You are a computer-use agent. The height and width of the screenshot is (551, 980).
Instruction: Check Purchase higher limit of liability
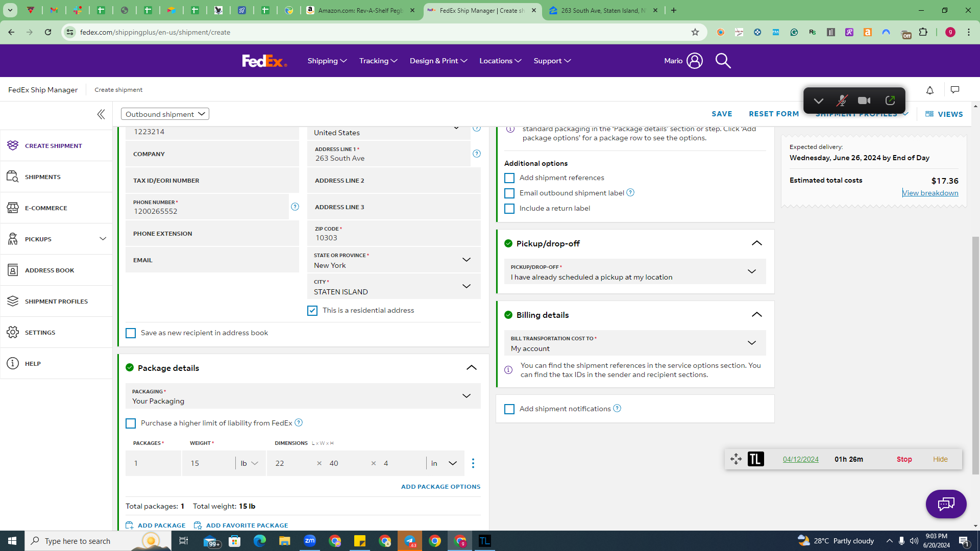click(x=131, y=423)
